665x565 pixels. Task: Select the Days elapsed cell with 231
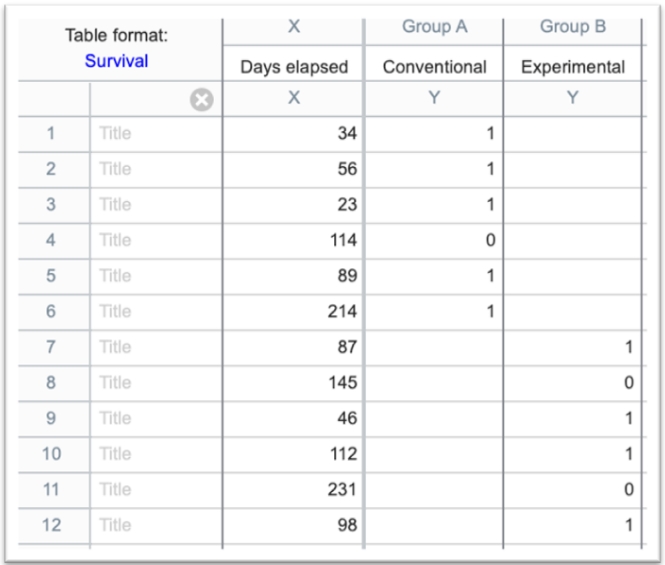click(x=293, y=489)
